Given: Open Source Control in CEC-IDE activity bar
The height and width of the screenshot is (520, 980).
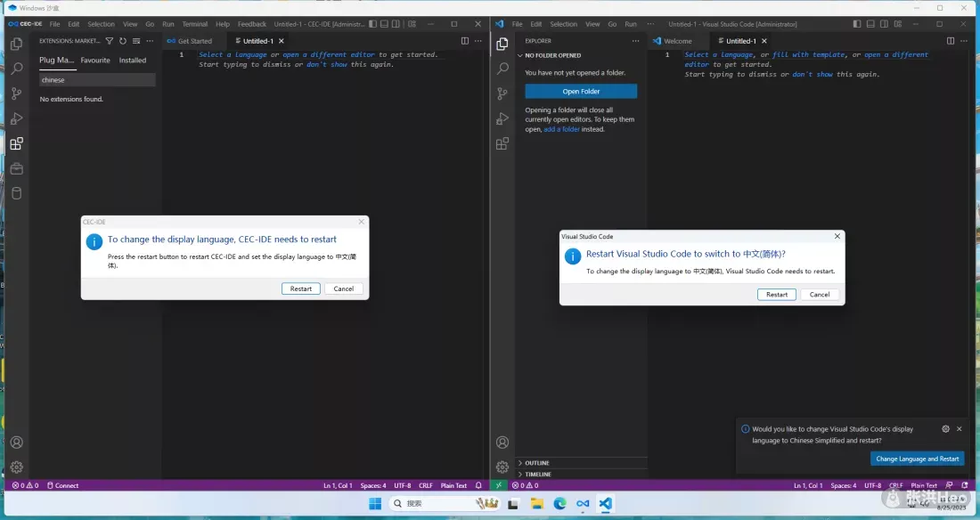Looking at the screenshot, I should [x=16, y=93].
